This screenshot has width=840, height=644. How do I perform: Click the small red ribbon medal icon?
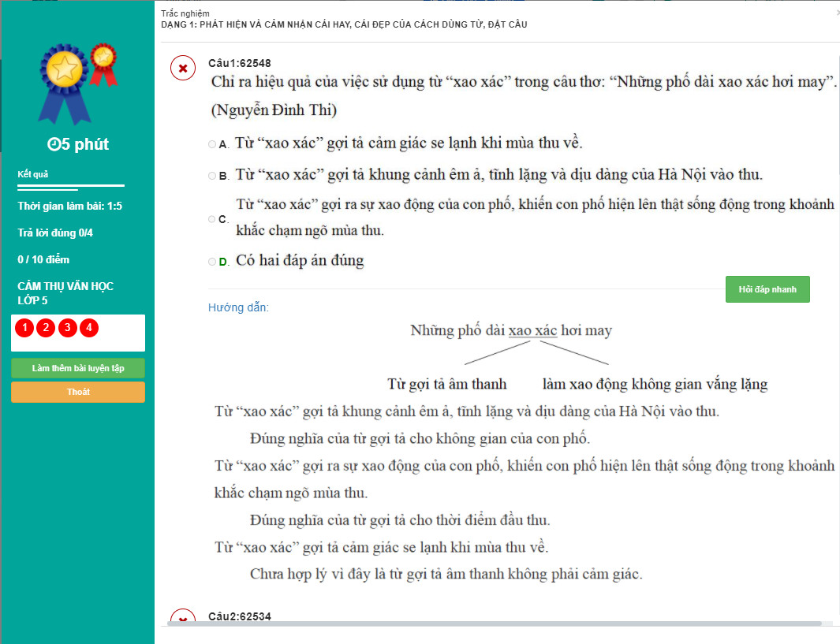coord(103,65)
